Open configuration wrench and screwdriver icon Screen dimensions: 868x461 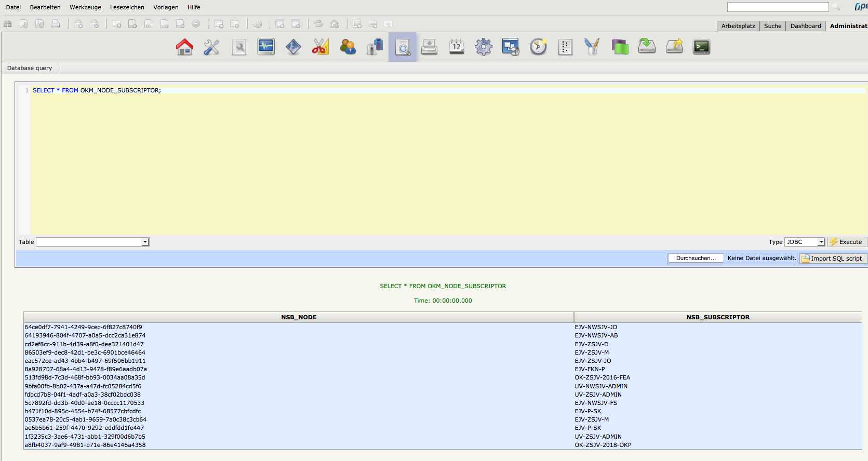pos(211,47)
